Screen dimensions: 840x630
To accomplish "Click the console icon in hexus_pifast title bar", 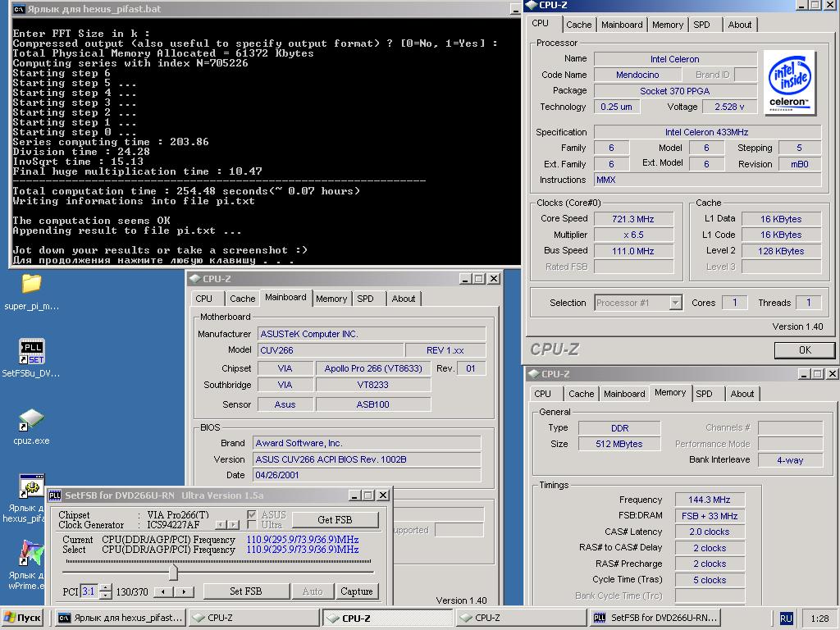I will coord(19,9).
